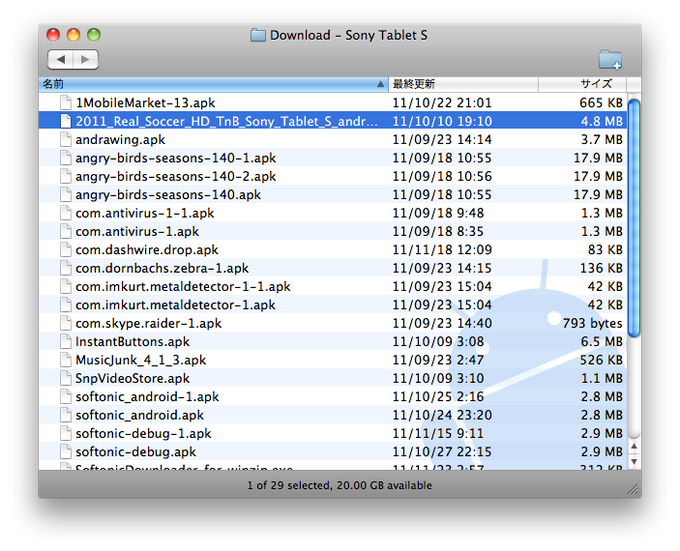Click the file icon beside angry-birds-seasons-140-1.apk
680x551 pixels.
point(66,158)
